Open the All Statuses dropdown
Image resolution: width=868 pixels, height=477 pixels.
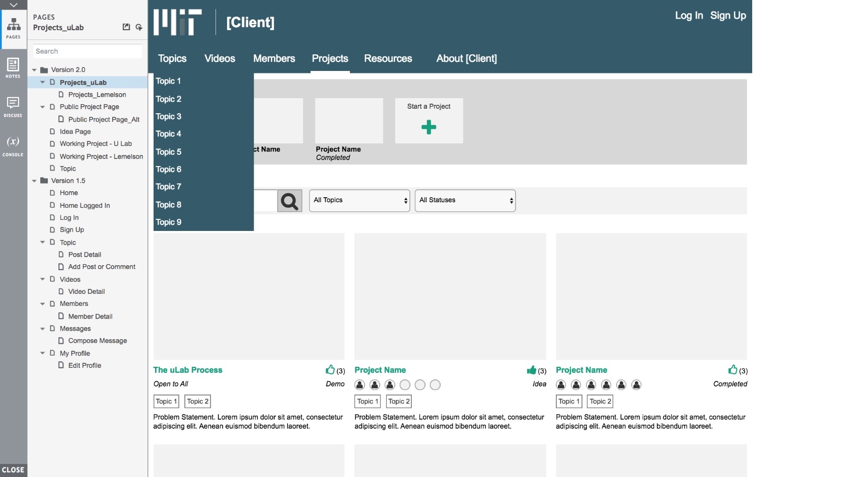coord(465,200)
